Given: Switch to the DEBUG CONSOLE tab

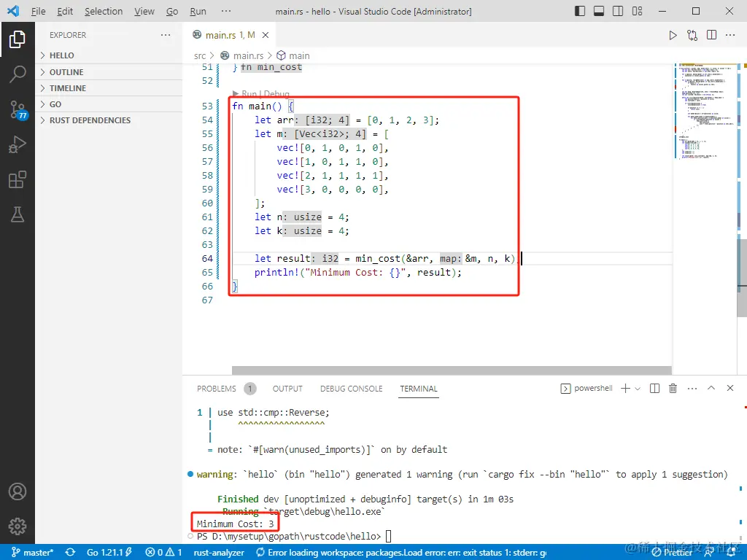Looking at the screenshot, I should point(351,389).
